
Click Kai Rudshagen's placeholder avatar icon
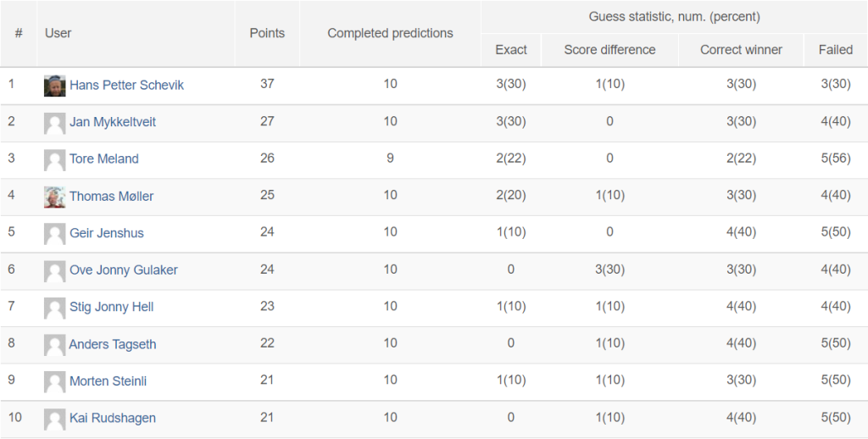[55, 419]
